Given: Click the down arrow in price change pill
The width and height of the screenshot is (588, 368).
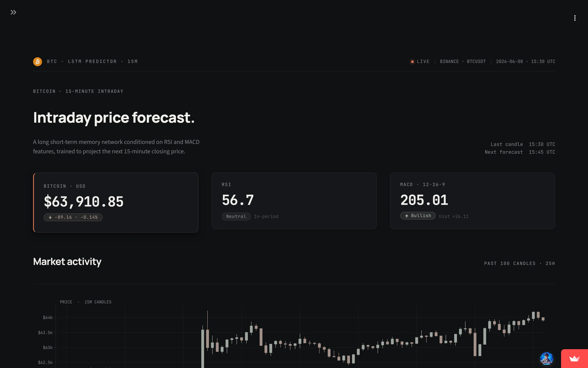Looking at the screenshot, I should (50, 217).
